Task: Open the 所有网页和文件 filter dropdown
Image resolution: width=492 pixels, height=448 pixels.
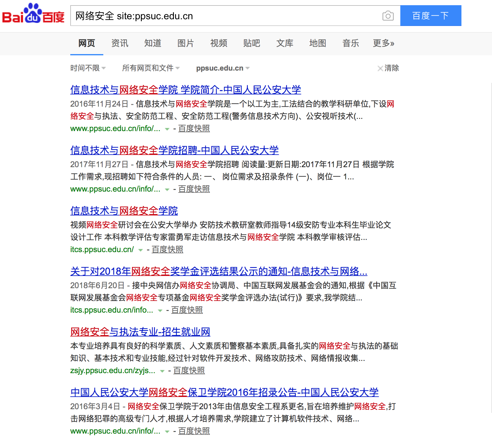Action: pyautogui.click(x=151, y=68)
